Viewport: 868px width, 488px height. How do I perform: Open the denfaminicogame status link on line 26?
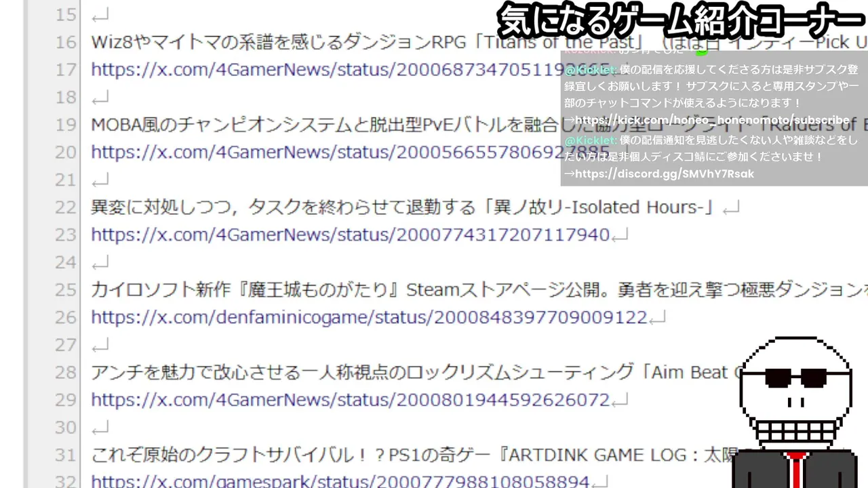coord(370,317)
